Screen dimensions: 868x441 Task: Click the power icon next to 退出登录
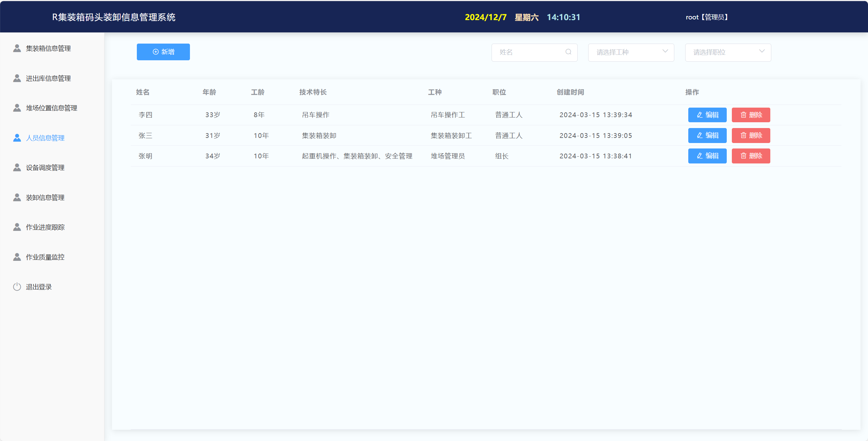tap(17, 287)
